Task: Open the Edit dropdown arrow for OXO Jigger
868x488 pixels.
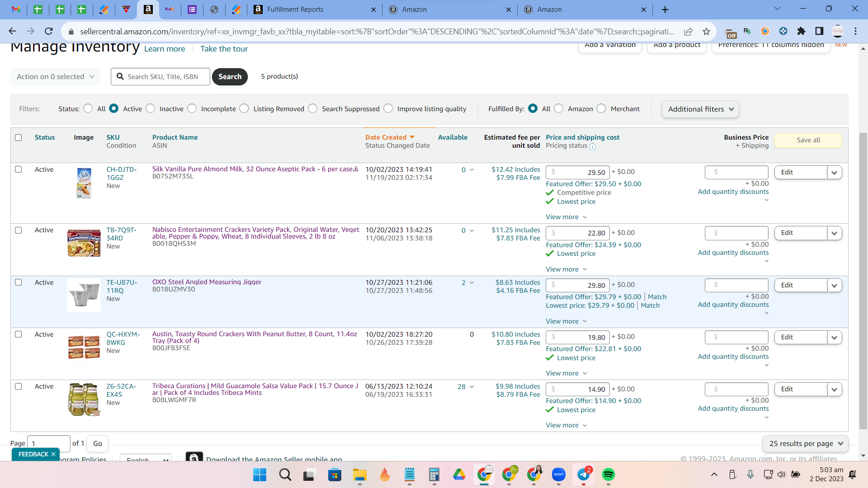Action: pos(835,285)
